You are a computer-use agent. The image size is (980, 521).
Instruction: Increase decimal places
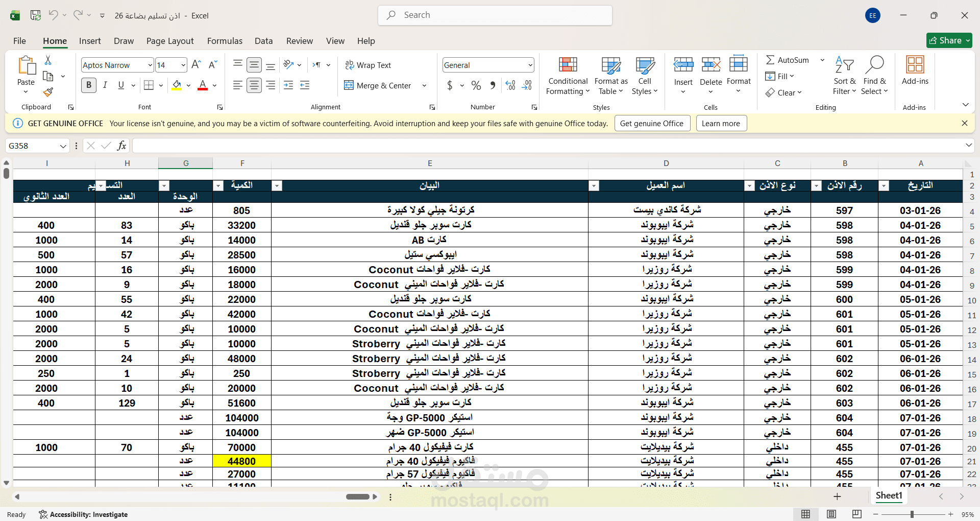tap(510, 85)
